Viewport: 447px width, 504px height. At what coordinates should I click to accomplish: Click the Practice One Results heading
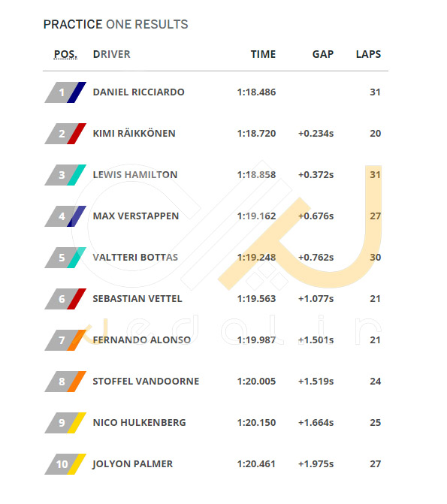click(x=116, y=25)
